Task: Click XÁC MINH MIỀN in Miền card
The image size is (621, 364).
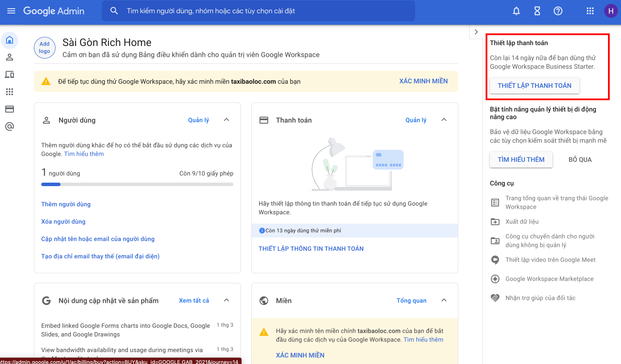Action: click(x=300, y=355)
